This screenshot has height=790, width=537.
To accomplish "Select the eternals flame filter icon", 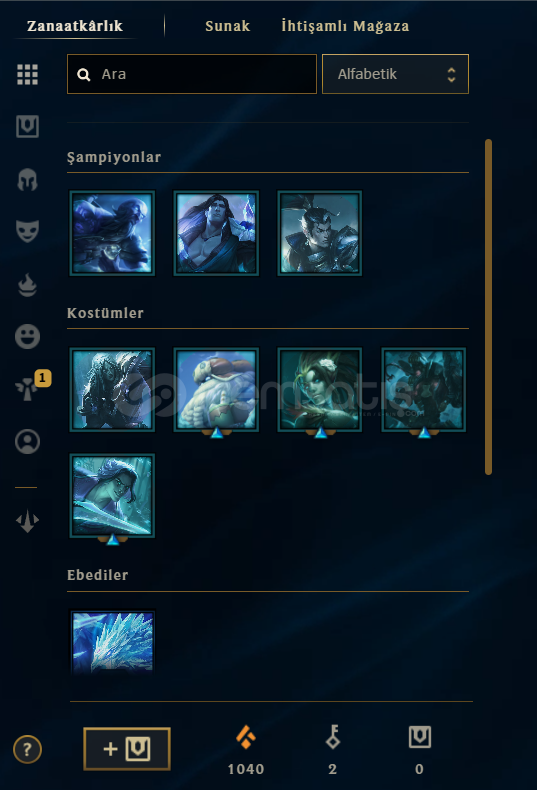I will click(27, 285).
